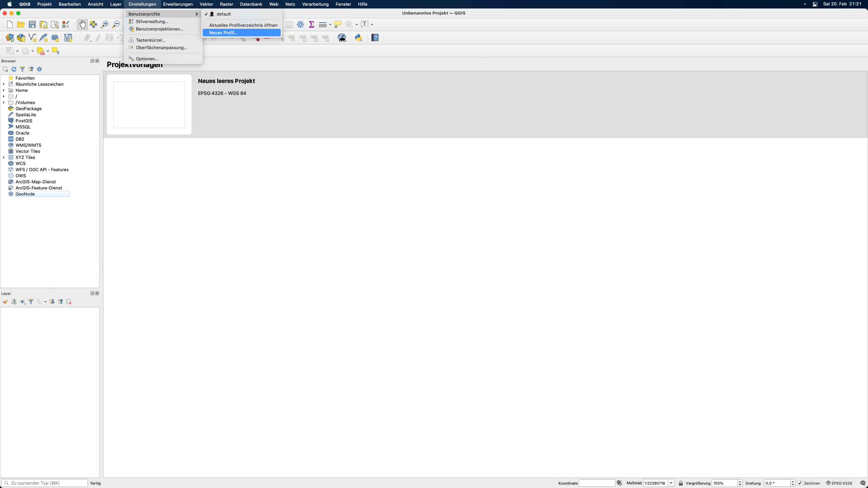The image size is (868, 488).
Task: Open deselect features dropdown arrow
Action: [x=48, y=51]
